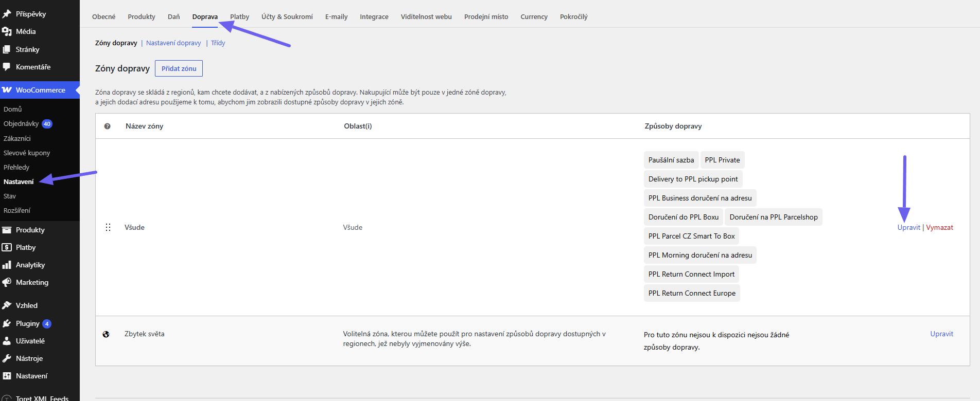Screen dimensions: 980x401
Task: Open the Daň tab
Action: [x=174, y=16]
